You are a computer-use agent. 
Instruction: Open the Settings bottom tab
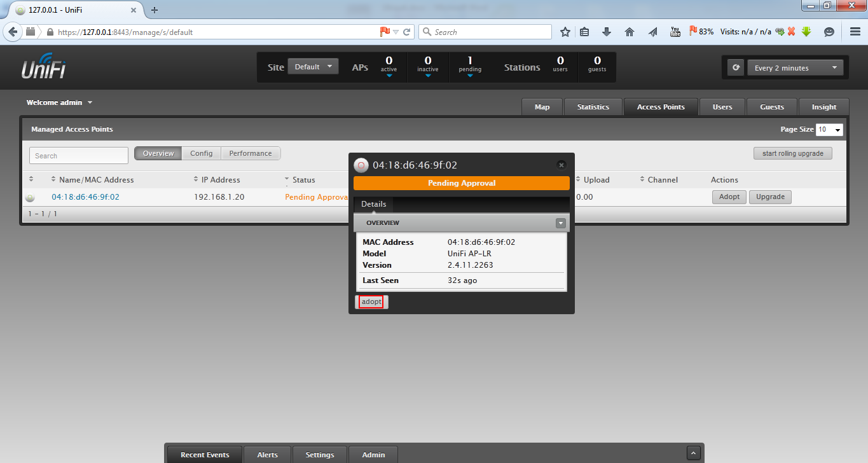(x=320, y=455)
